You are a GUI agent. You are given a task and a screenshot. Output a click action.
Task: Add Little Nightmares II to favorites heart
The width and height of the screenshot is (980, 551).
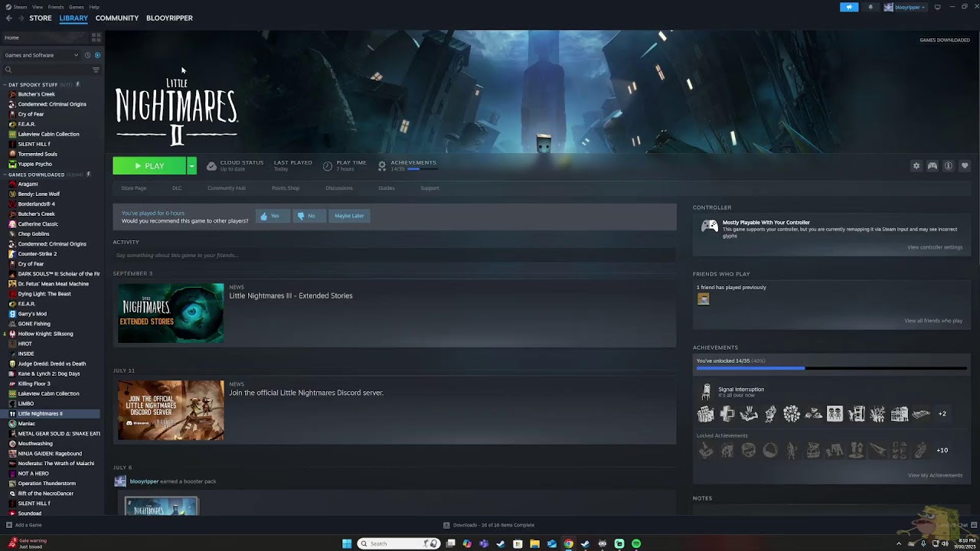tap(965, 166)
